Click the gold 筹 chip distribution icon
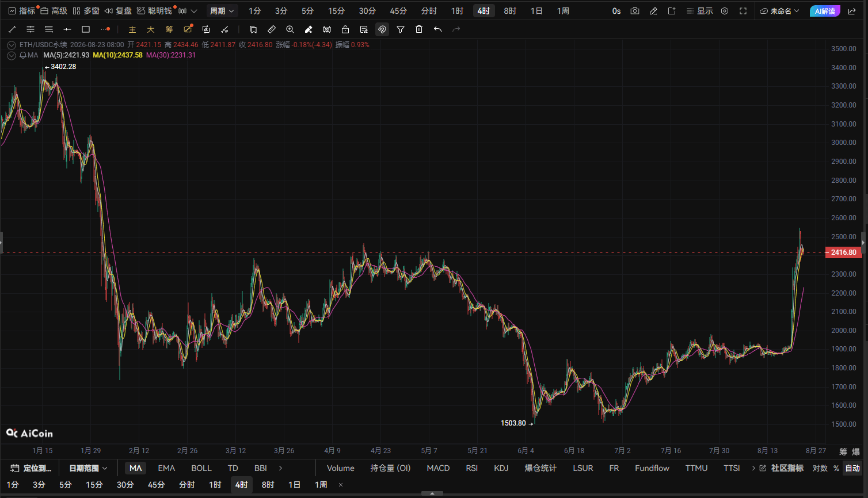 (x=169, y=29)
